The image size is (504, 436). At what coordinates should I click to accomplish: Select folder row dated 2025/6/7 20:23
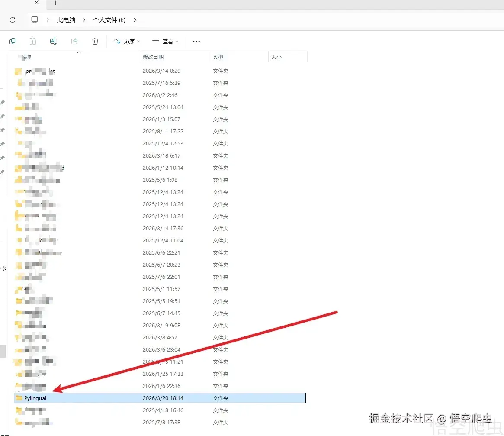tap(160, 265)
